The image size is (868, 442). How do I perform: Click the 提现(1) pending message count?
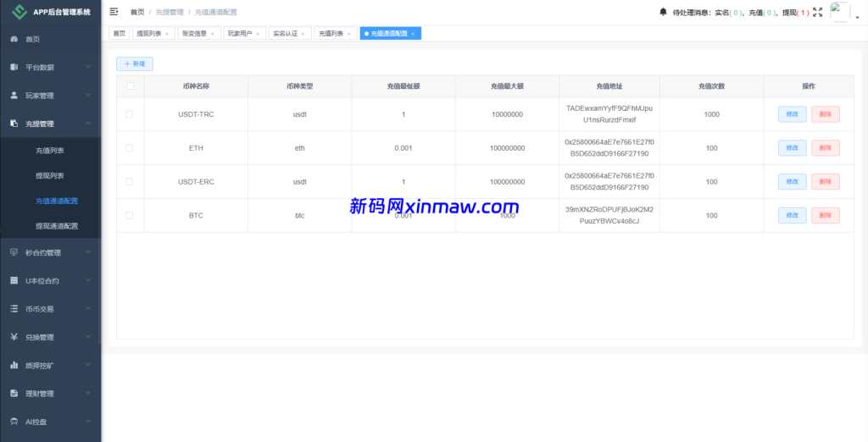tap(796, 12)
